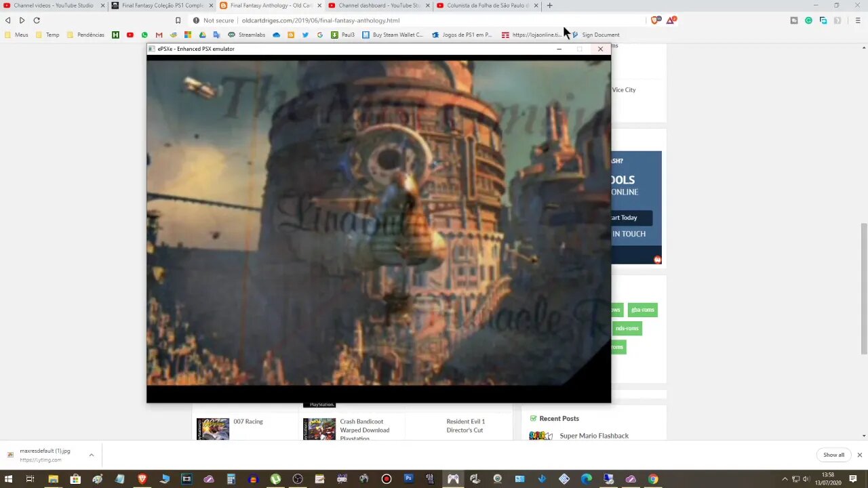
Task: Click the Brave Rewards triangle icon
Action: point(671,20)
